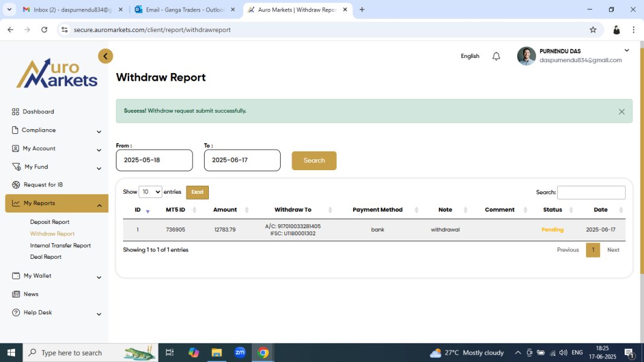The width and height of the screenshot is (644, 362).
Task: Open File Explorer from the taskbar
Action: pyautogui.click(x=217, y=352)
